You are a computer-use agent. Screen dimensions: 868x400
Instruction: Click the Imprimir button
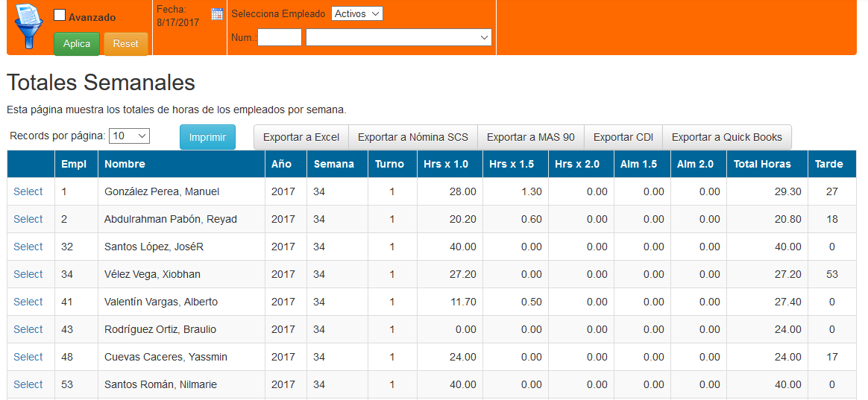(207, 137)
